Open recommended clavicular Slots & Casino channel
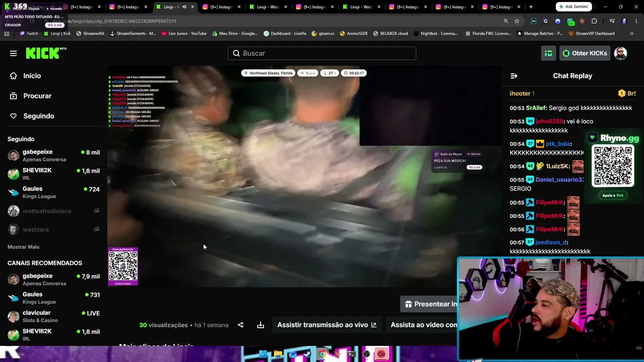 click(53, 316)
